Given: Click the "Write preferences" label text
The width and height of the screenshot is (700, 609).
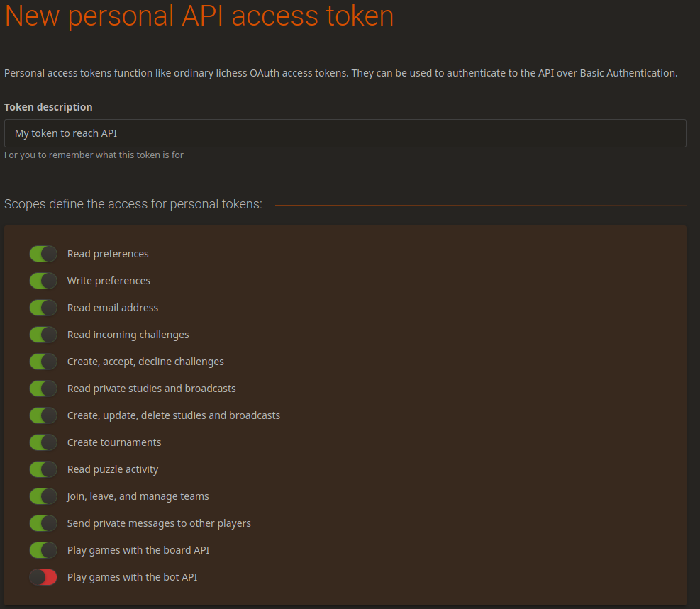Looking at the screenshot, I should (x=109, y=281).
